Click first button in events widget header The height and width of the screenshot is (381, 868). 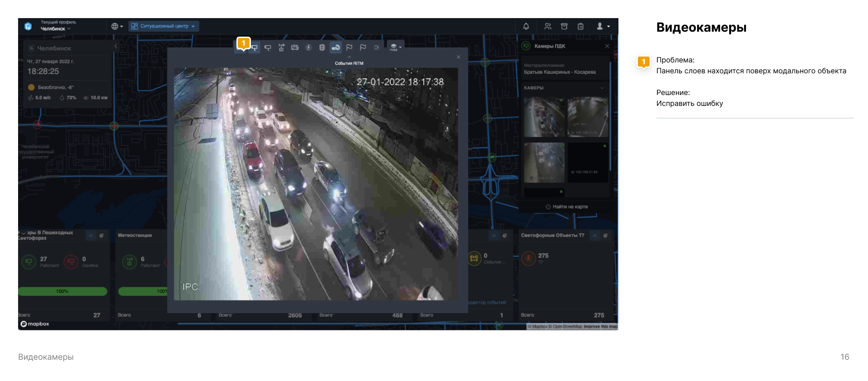pyautogui.click(x=494, y=235)
